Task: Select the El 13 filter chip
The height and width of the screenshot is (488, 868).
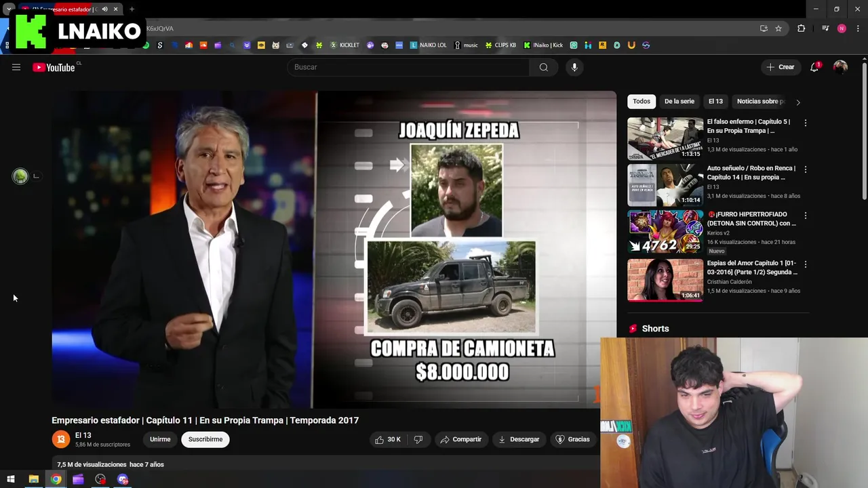Action: coord(715,101)
